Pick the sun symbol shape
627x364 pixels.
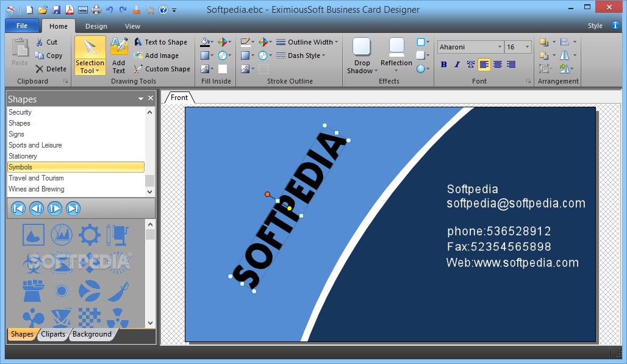(x=61, y=290)
